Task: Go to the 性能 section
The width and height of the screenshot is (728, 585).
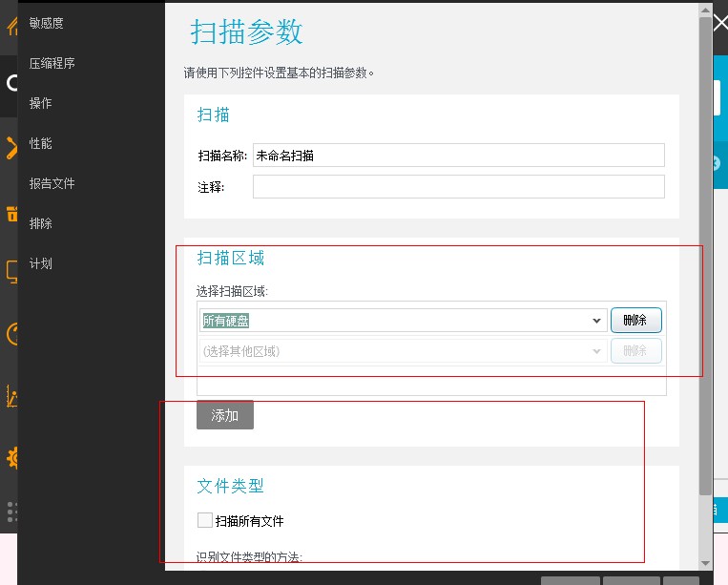Action: click(x=40, y=143)
